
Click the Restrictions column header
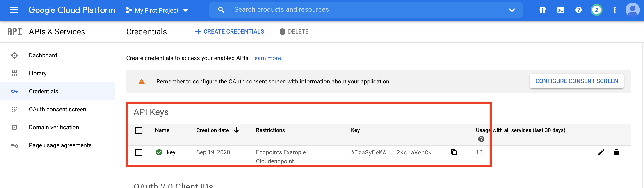pos(270,130)
